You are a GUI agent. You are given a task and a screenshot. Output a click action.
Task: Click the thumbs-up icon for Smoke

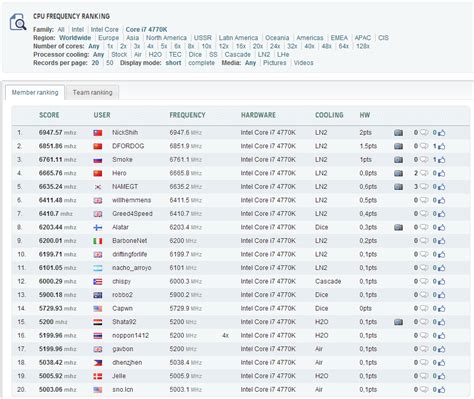pyautogui.click(x=442, y=160)
